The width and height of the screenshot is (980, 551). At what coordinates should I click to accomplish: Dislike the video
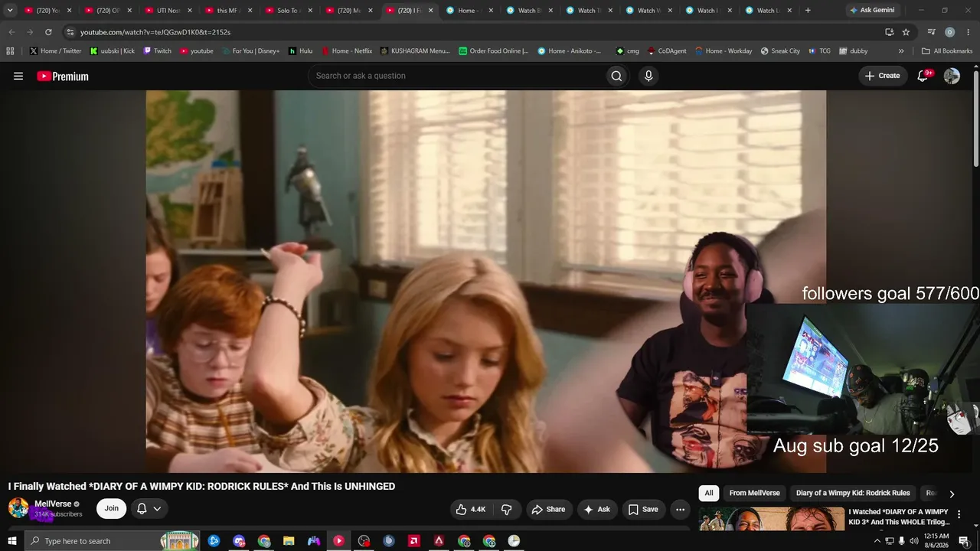(507, 509)
